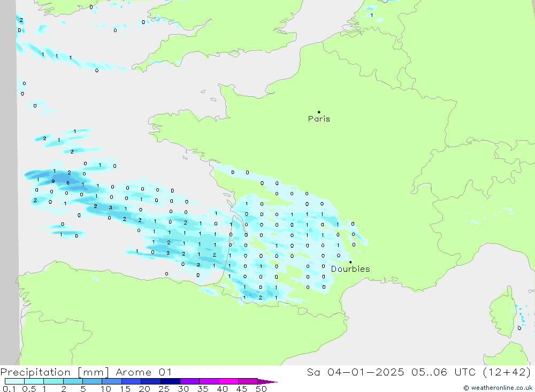Select the 0.5–1 mm legend swatch
This screenshot has width=535, height=392.
pos(34,381)
